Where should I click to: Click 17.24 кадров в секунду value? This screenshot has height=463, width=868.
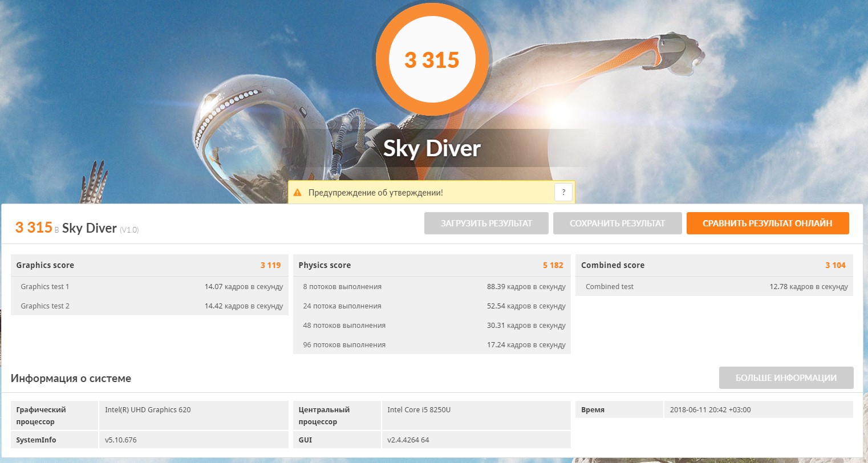point(526,345)
